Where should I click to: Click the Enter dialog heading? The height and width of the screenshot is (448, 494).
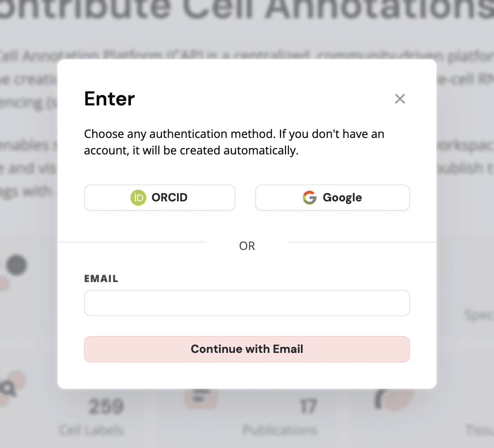tap(109, 99)
